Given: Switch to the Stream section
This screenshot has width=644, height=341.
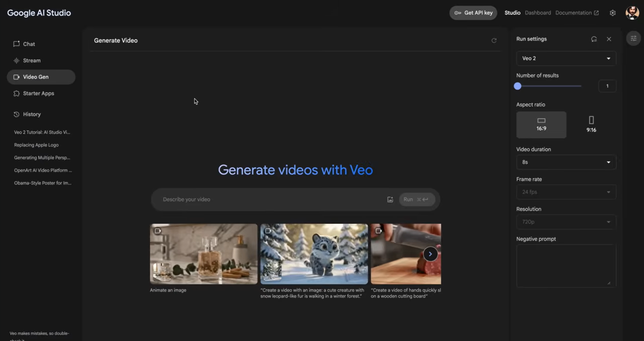Looking at the screenshot, I should 32,60.
